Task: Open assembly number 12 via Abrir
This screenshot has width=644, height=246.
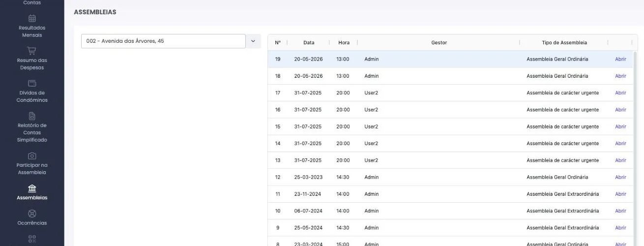Action: point(620,177)
